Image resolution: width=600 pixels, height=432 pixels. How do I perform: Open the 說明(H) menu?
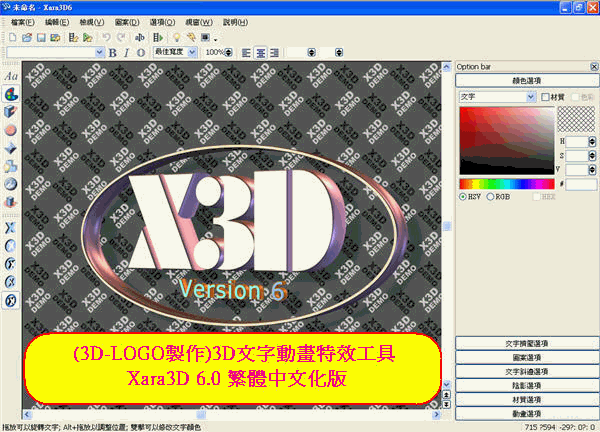point(266,20)
